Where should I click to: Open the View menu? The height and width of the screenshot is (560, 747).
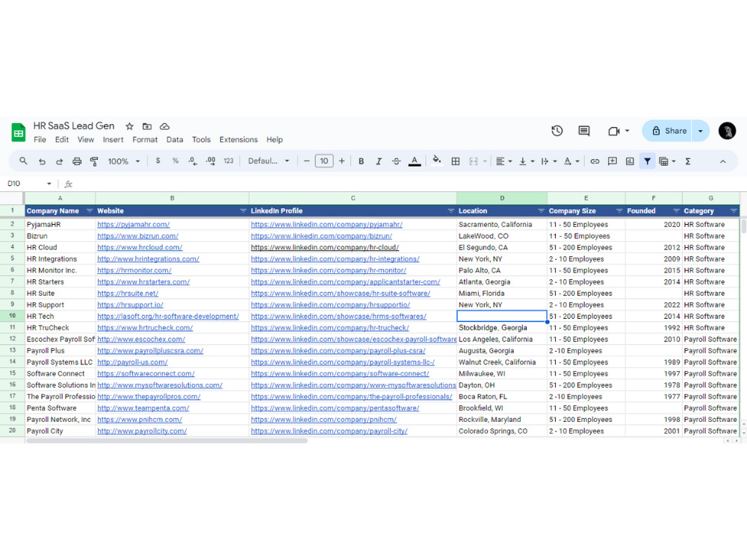pyautogui.click(x=86, y=140)
